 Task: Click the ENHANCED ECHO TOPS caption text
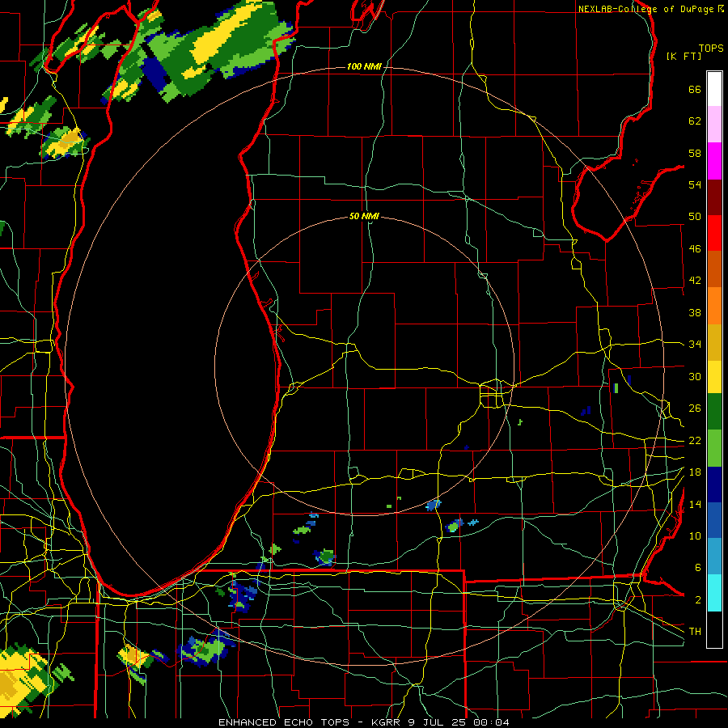(284, 722)
